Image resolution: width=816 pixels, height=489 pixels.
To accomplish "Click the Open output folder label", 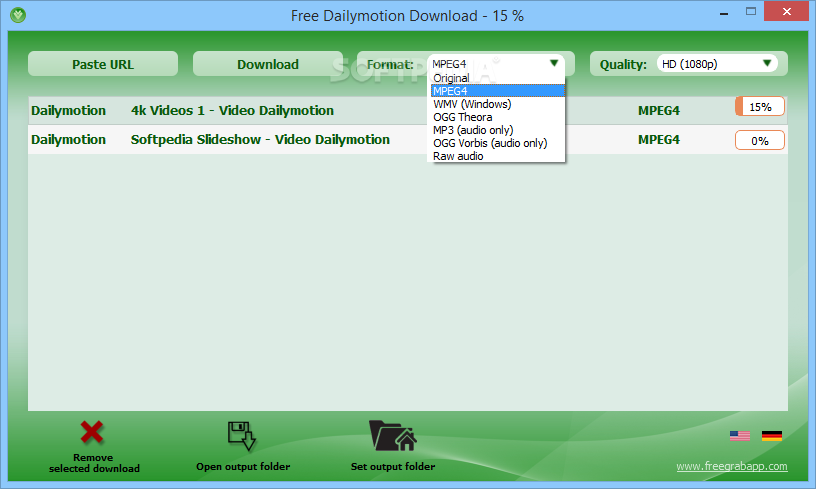I will coord(243,467).
